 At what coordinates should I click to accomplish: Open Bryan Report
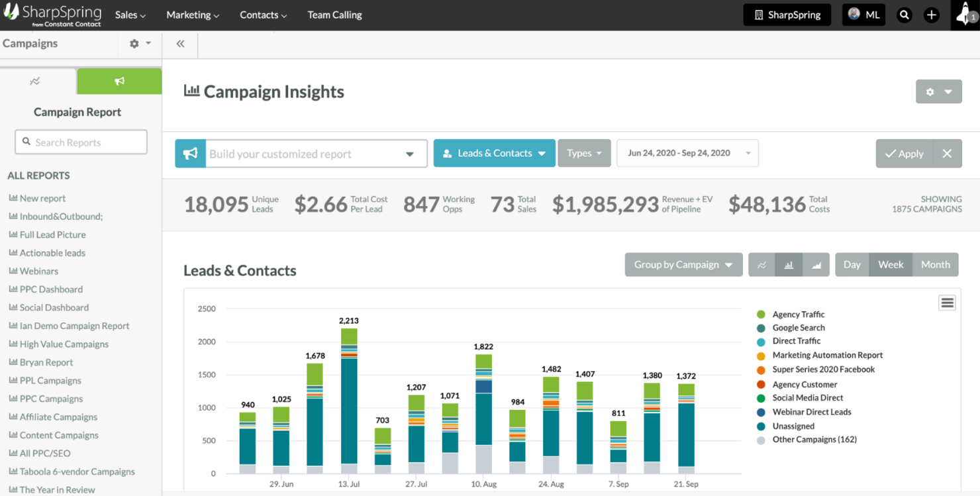point(46,362)
